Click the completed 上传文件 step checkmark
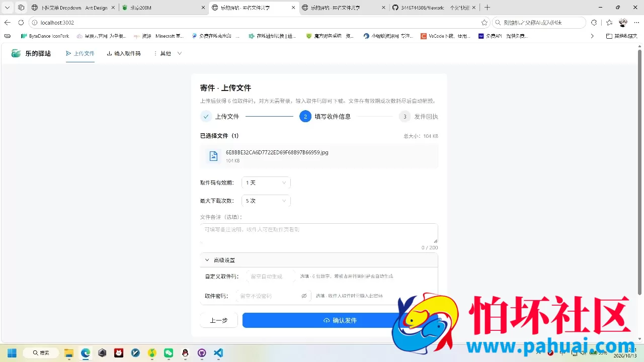 [206, 117]
